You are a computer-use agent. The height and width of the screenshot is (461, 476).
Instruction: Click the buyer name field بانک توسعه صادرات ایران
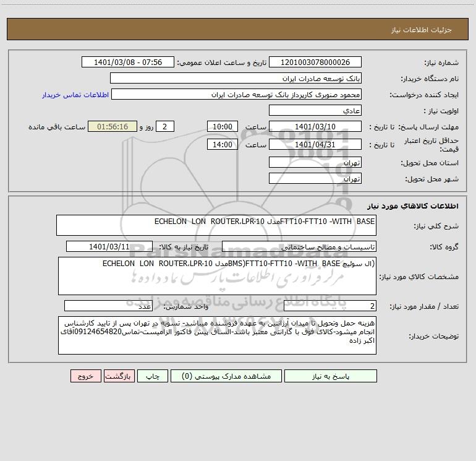(236, 79)
